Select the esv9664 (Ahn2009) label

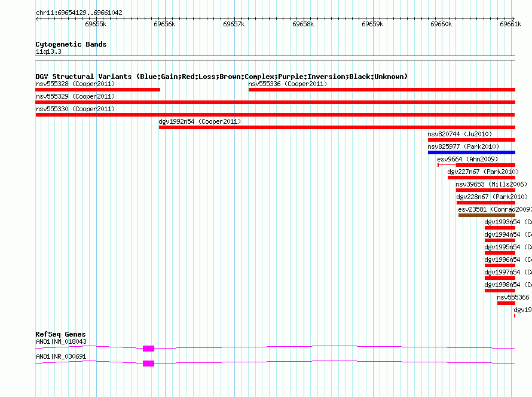tap(467, 159)
